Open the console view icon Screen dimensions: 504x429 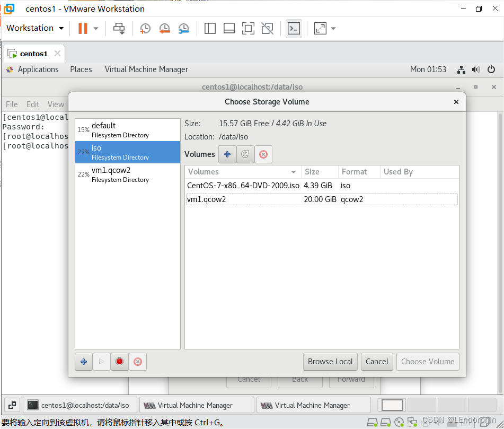click(294, 29)
